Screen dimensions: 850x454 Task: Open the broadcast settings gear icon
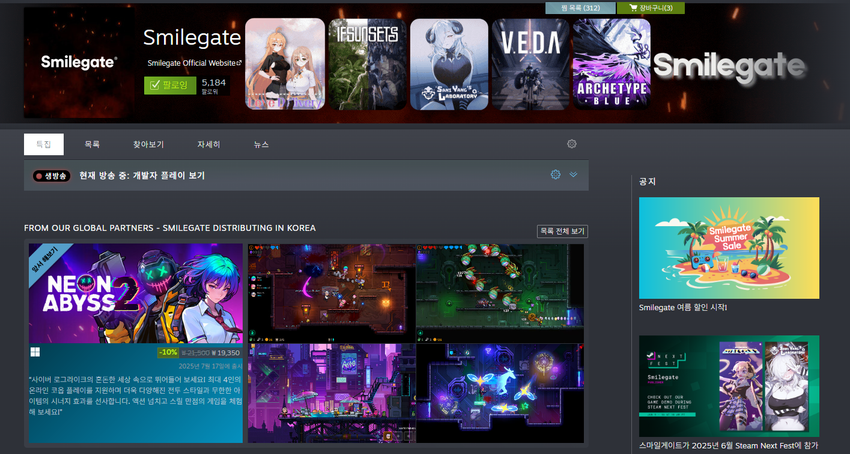[555, 175]
